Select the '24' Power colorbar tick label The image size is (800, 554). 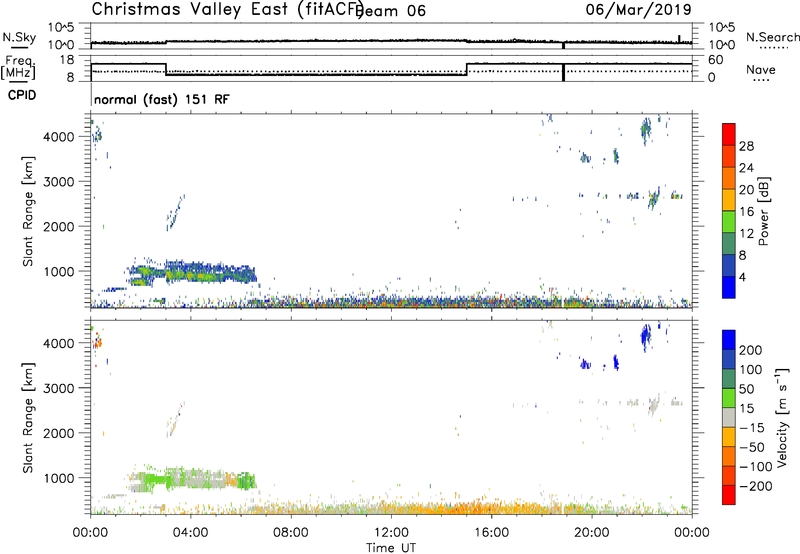[746, 168]
